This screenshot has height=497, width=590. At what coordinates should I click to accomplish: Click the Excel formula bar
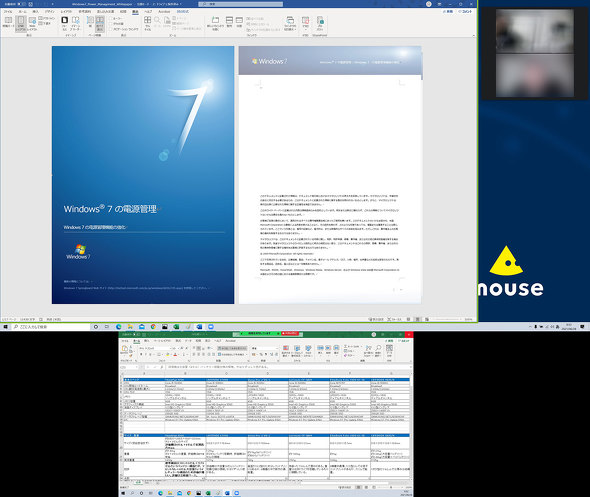288,367
